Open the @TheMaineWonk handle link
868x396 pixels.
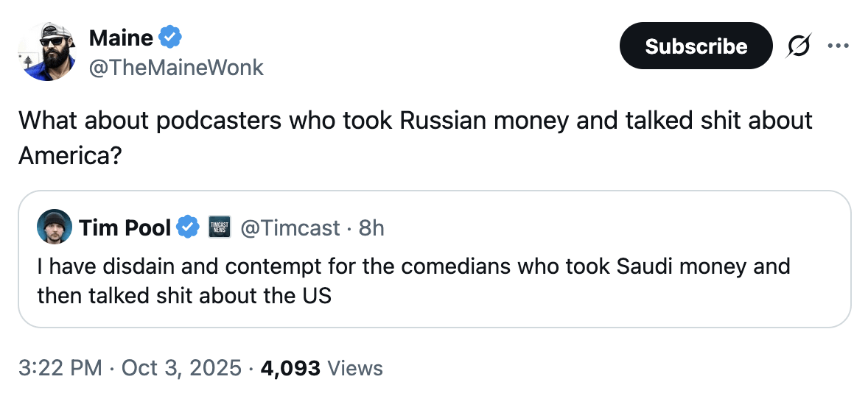coord(176,68)
